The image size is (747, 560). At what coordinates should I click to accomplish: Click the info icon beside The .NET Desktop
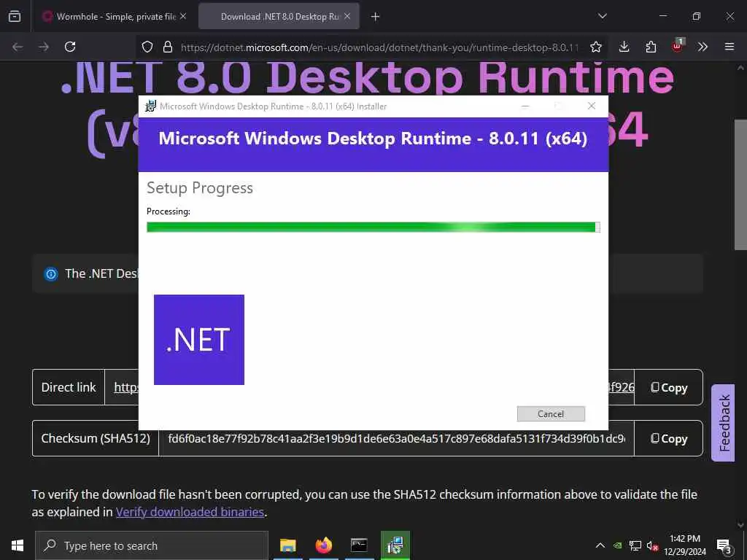51,274
